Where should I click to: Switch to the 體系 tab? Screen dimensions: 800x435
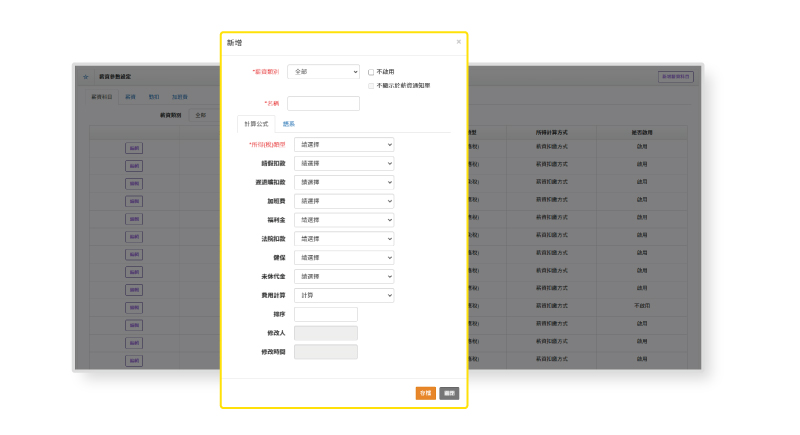[x=289, y=124]
